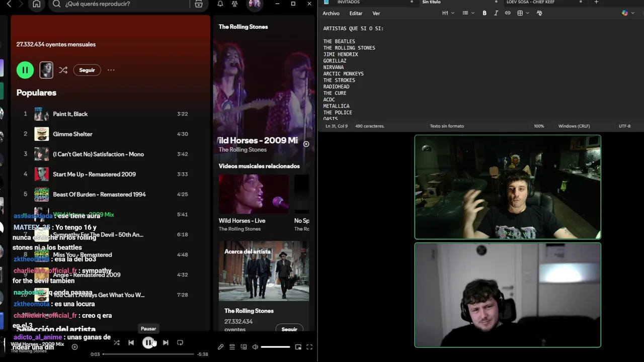Open Spotify notifications bell

coord(220,4)
